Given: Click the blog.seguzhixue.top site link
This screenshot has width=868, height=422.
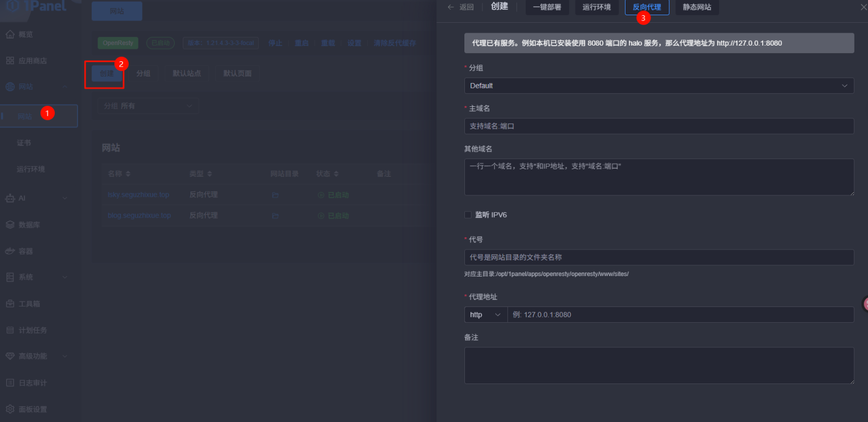Looking at the screenshot, I should (139, 215).
